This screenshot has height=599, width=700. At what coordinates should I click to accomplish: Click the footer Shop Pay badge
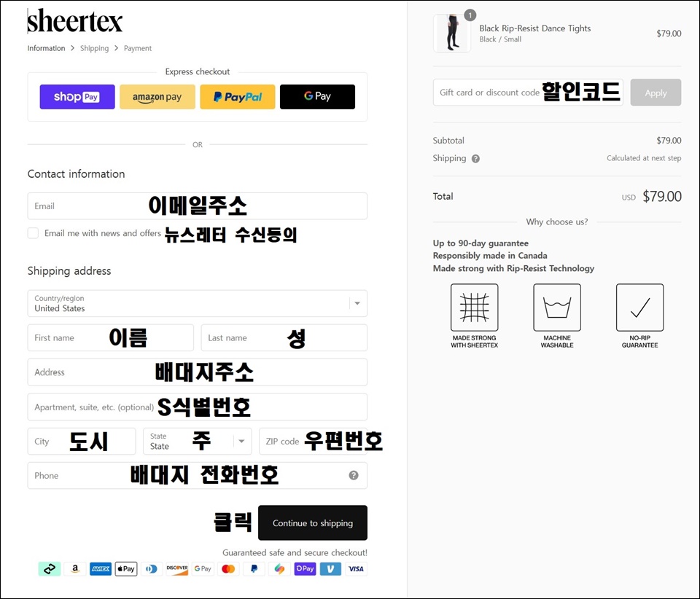(305, 568)
